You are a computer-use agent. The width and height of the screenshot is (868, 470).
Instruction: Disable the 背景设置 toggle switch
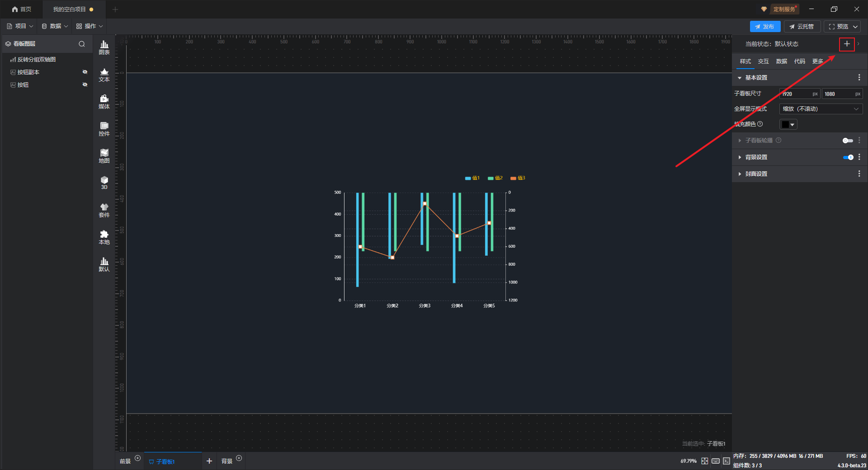coord(848,157)
